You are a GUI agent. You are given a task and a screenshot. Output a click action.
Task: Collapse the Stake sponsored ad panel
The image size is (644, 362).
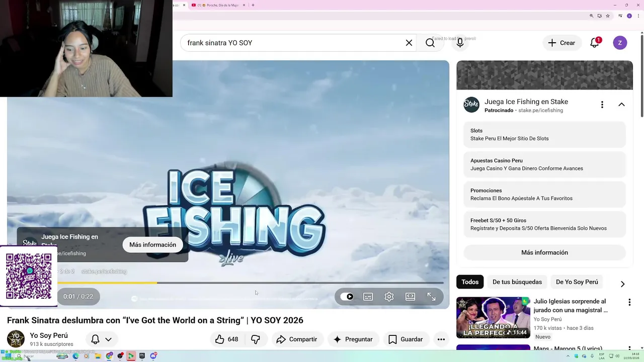[x=621, y=105]
